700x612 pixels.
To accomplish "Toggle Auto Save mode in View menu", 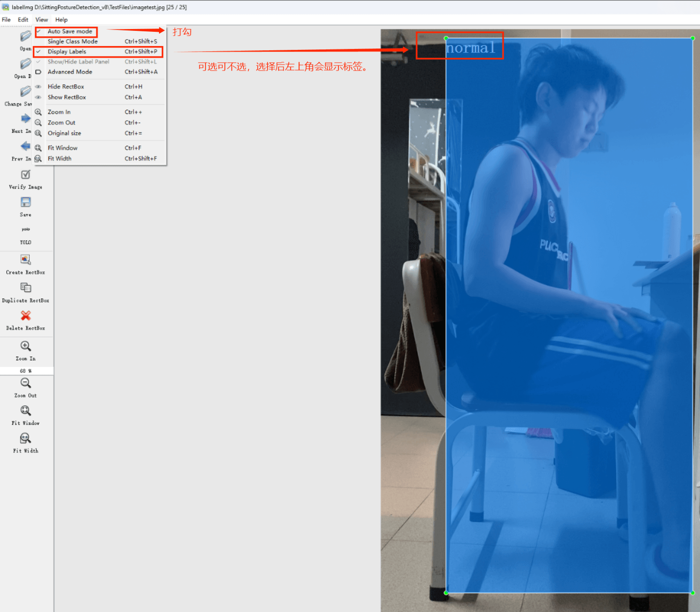I will [x=70, y=31].
